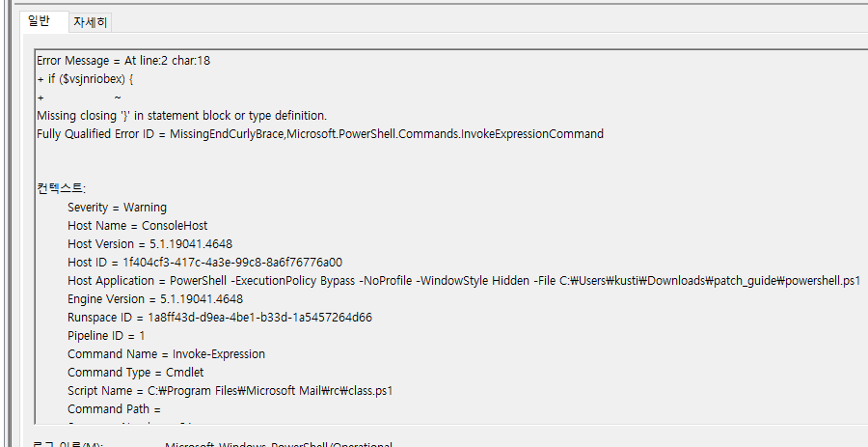Click the Command Name Invoke-Expression line
Screen dimensions: 868x447
pyautogui.click(x=166, y=354)
